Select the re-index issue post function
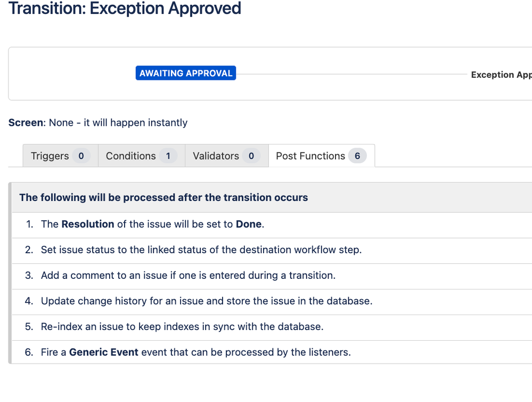Image resolution: width=532 pixels, height=402 pixels. [181, 327]
